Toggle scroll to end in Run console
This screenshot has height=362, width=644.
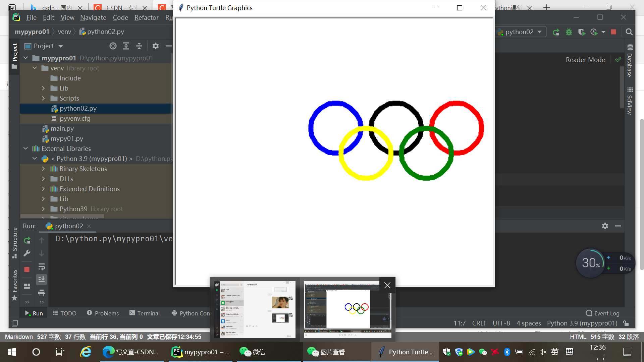click(42, 279)
